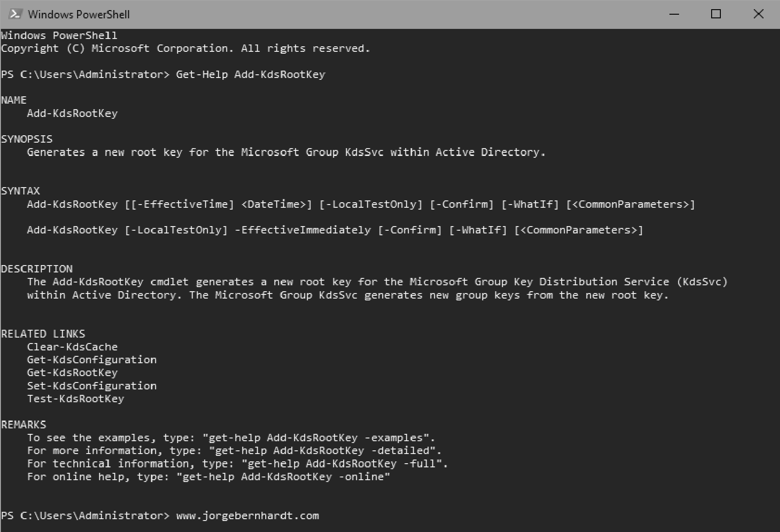Click the SYNTAX section heading text

(x=21, y=191)
